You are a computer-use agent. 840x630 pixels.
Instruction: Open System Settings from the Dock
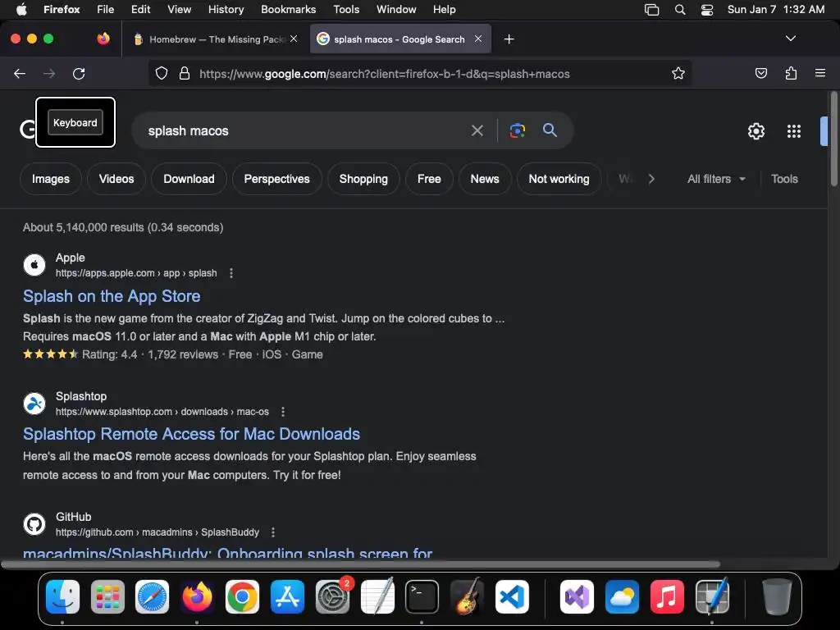click(x=332, y=597)
